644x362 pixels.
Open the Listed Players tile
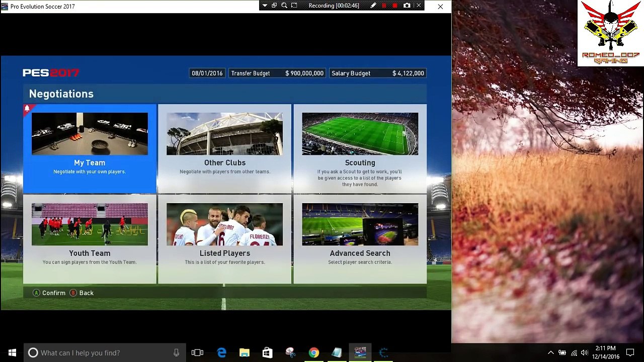[224, 239]
